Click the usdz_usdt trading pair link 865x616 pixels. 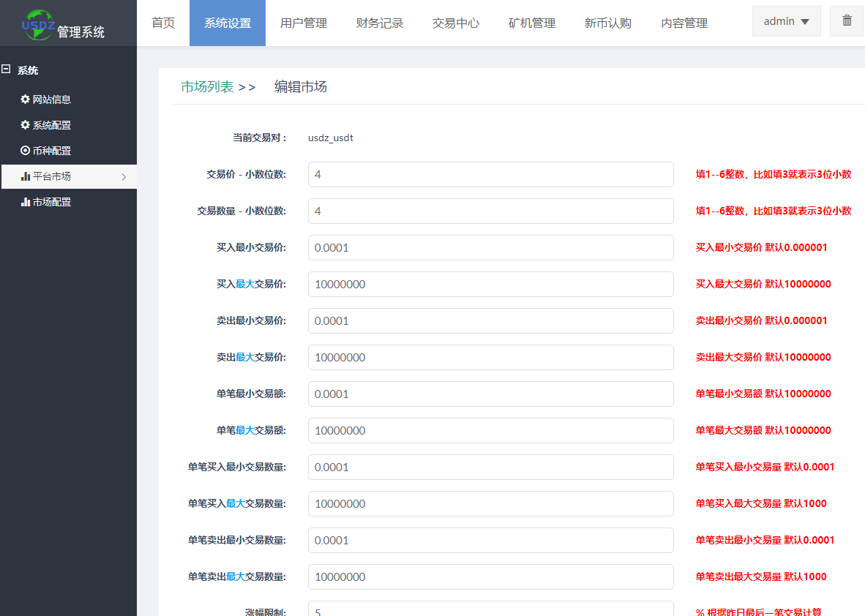(330, 138)
